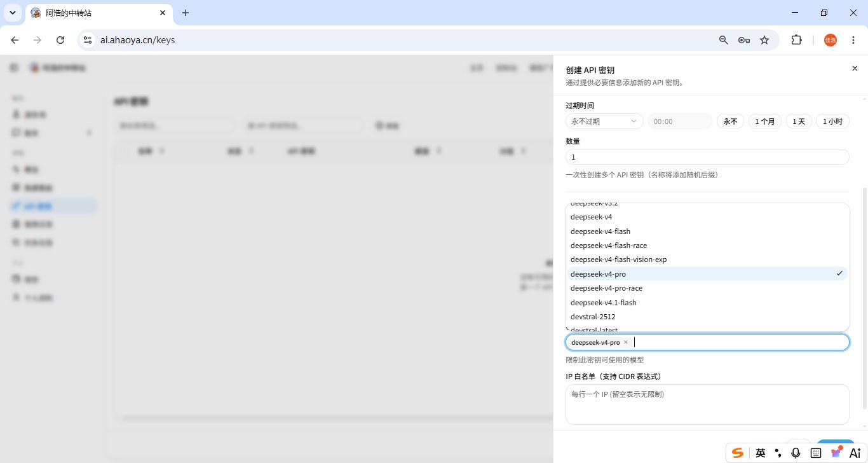This screenshot has height=463, width=868.
Task: Close the 阿浩的中转站 tab
Action: click(163, 13)
